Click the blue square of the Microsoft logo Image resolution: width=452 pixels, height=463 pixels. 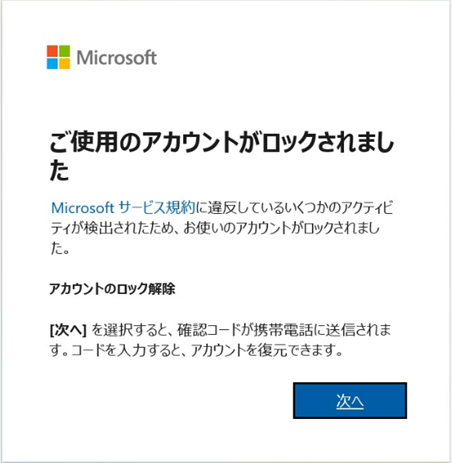coord(52,63)
